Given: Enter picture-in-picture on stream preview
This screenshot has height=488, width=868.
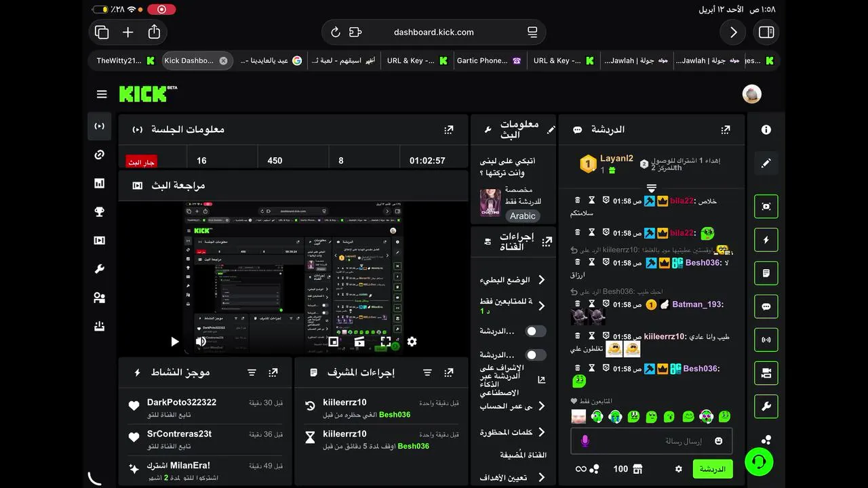Looking at the screenshot, I should click(333, 342).
